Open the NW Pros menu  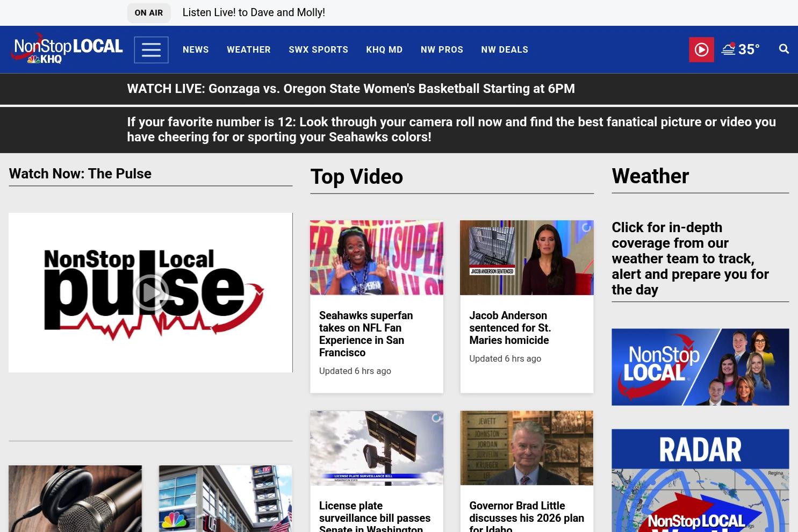(x=442, y=49)
